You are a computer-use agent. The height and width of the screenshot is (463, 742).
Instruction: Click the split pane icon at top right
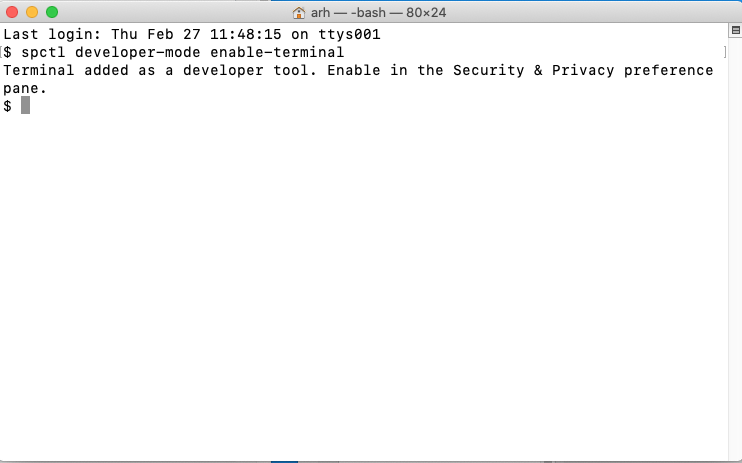coord(735,30)
